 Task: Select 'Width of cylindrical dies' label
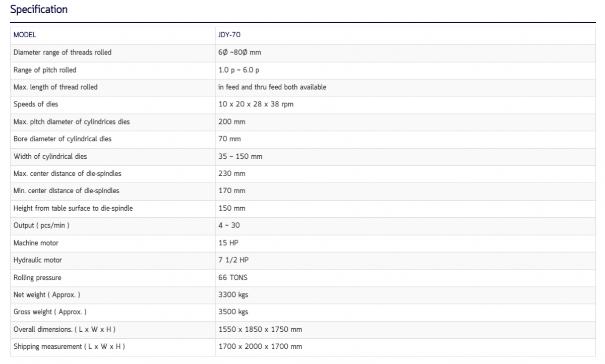tap(50, 156)
